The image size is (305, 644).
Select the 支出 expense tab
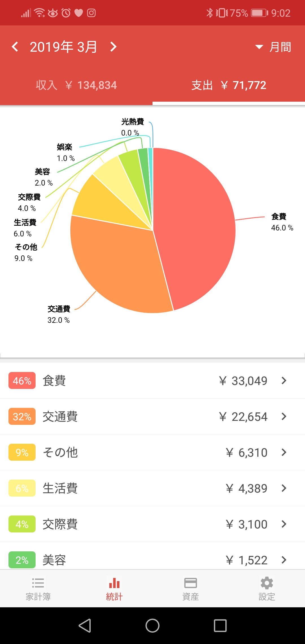click(229, 85)
